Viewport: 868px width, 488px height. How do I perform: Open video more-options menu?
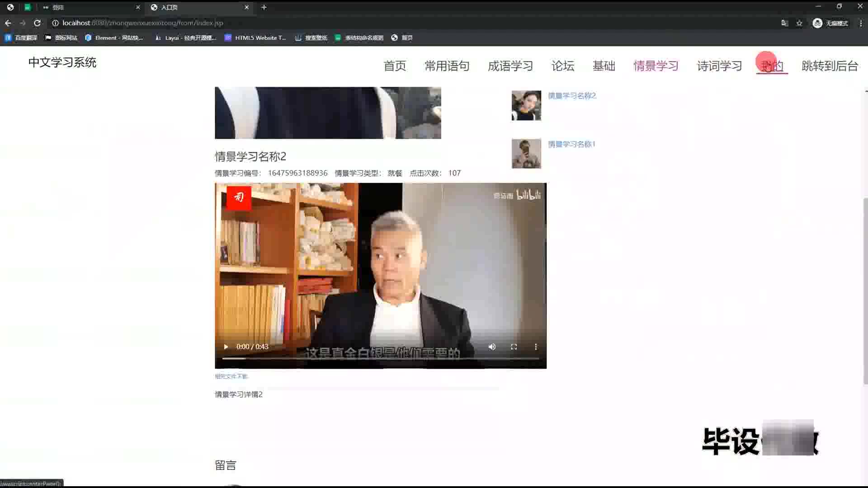click(536, 347)
